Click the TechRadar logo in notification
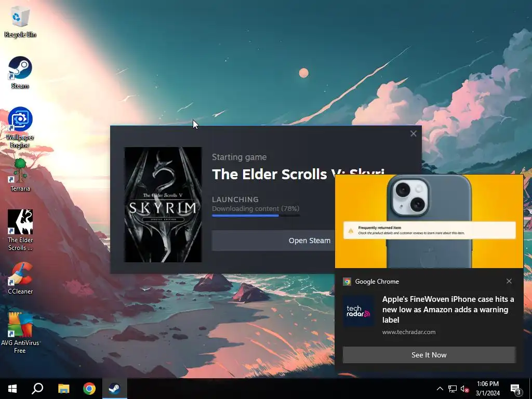This screenshot has height=399, width=532. (358, 311)
